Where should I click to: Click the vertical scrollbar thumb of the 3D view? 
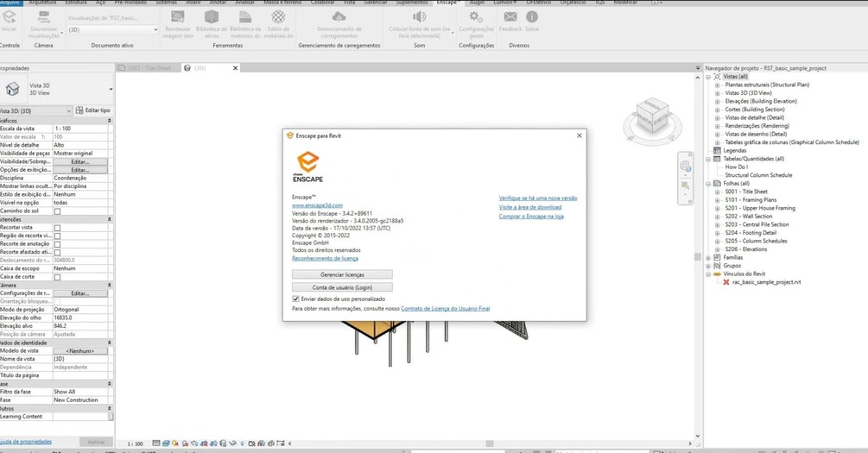click(x=698, y=256)
